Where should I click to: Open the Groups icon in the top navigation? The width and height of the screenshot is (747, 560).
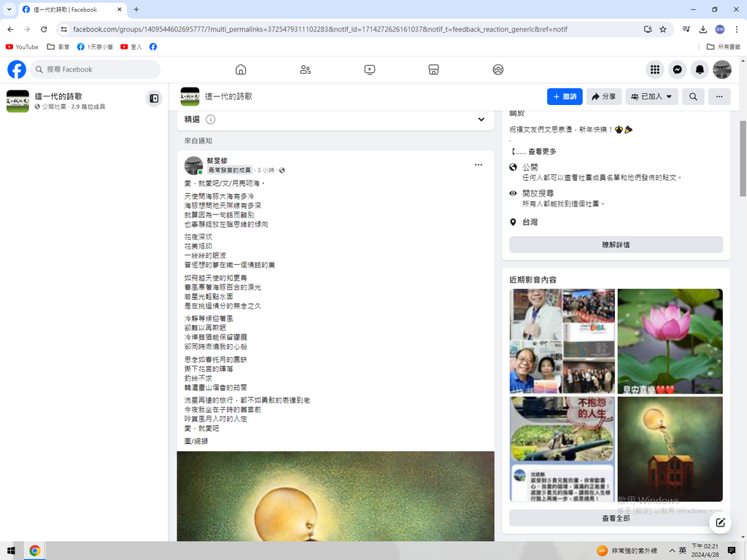coord(498,69)
